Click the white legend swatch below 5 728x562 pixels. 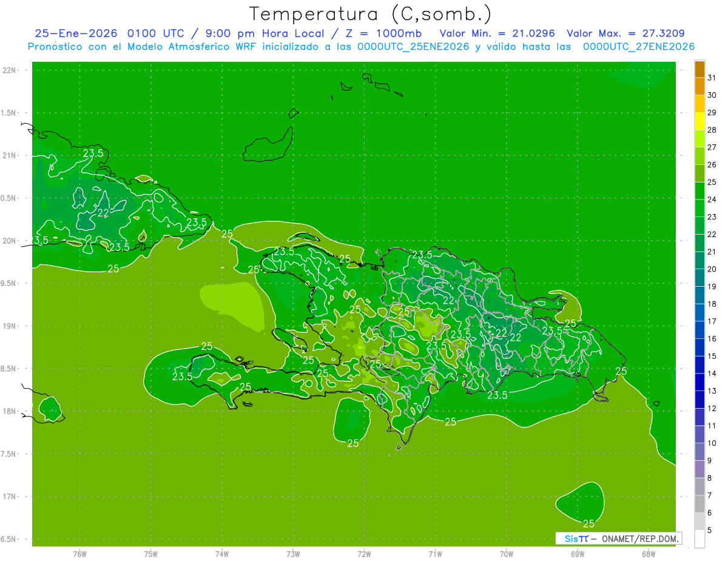pyautogui.click(x=699, y=538)
